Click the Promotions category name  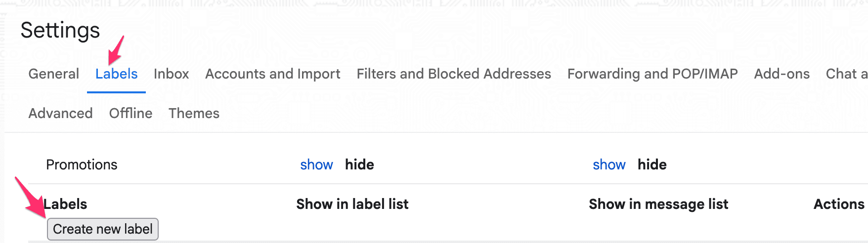(x=82, y=165)
